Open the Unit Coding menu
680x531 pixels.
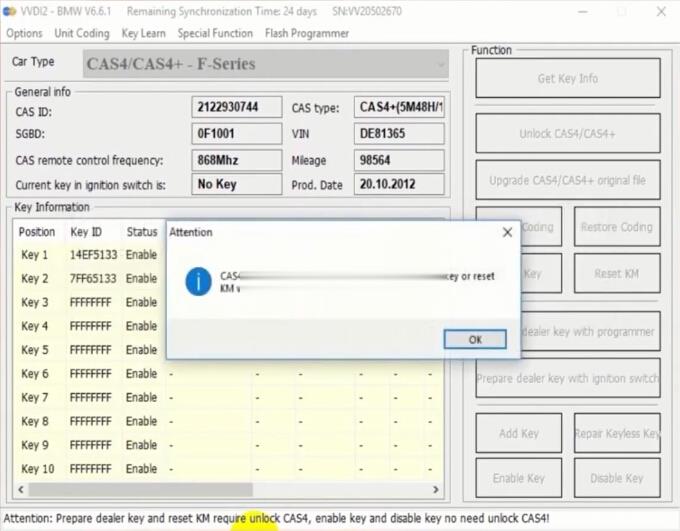[82, 33]
